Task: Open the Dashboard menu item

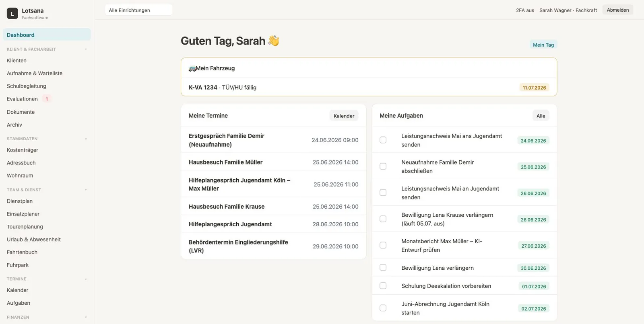Action: click(47, 35)
